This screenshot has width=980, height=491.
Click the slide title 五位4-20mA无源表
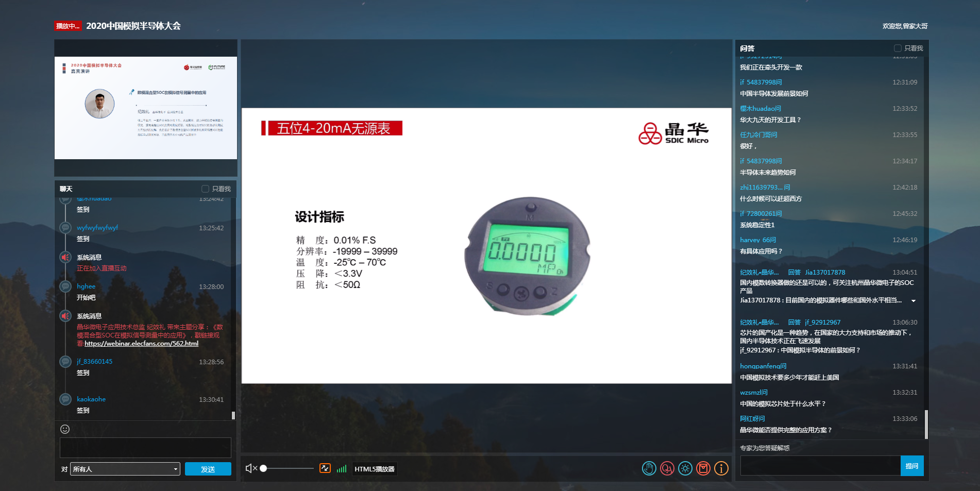coord(333,128)
